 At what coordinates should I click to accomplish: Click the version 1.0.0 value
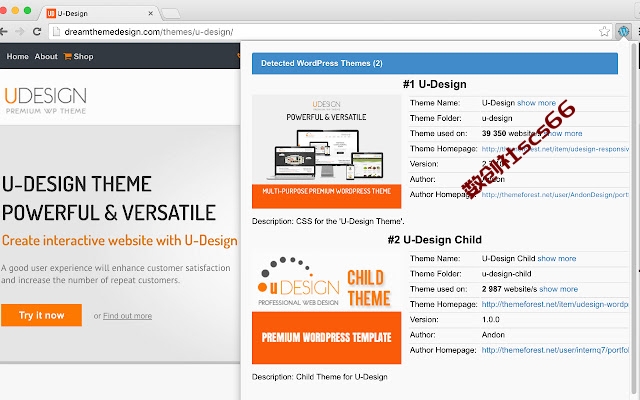tap(491, 320)
